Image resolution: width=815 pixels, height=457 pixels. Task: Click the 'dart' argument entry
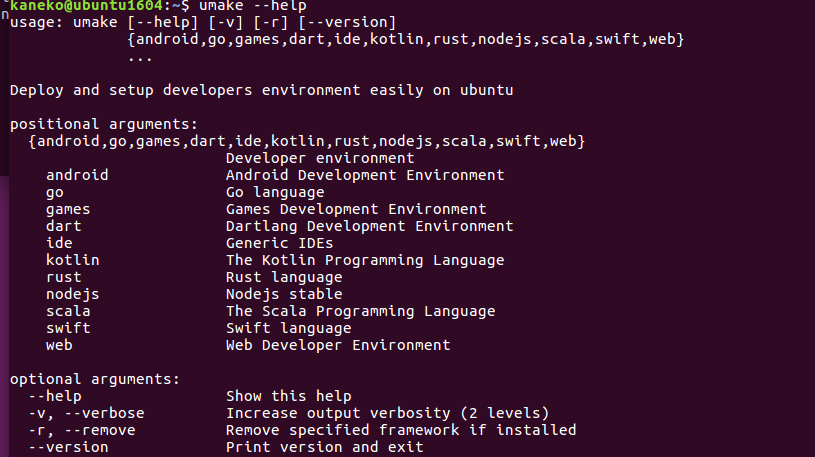point(63,226)
